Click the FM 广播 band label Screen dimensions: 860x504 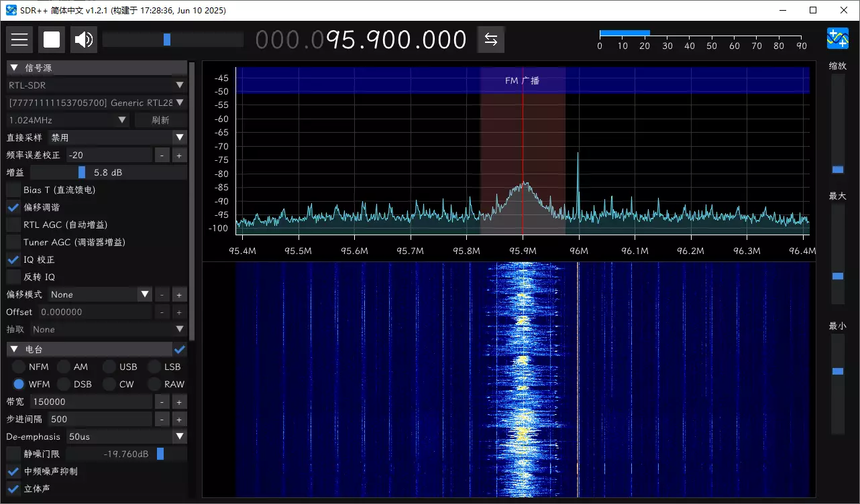coord(522,80)
